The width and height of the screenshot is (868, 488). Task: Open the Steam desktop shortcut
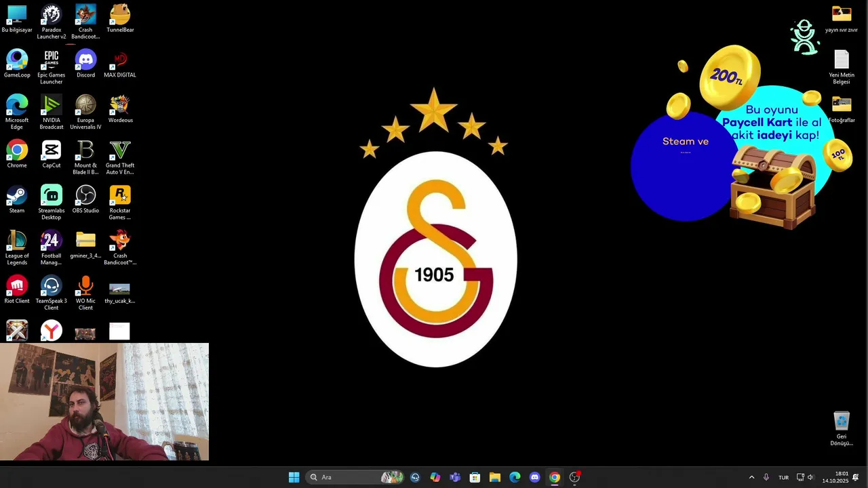(x=17, y=200)
